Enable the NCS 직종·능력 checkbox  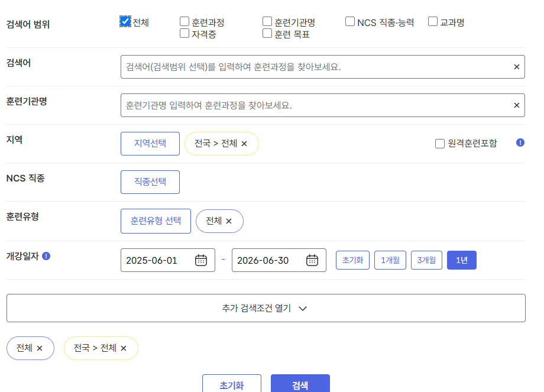[x=350, y=21]
